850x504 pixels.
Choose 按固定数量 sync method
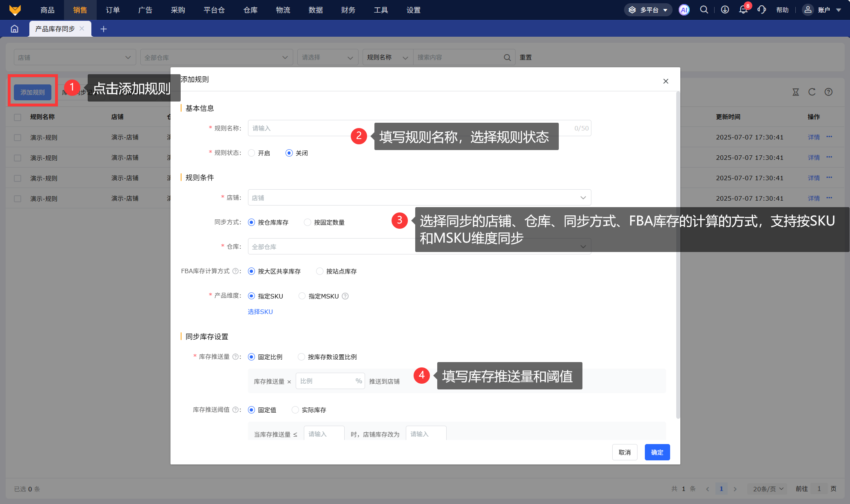click(308, 222)
